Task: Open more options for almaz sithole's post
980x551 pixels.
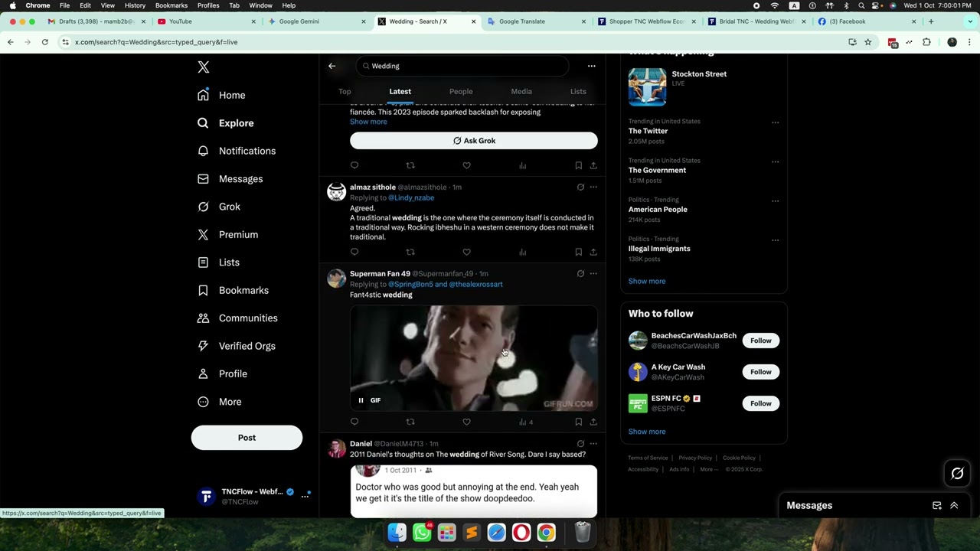Action: 593,187
